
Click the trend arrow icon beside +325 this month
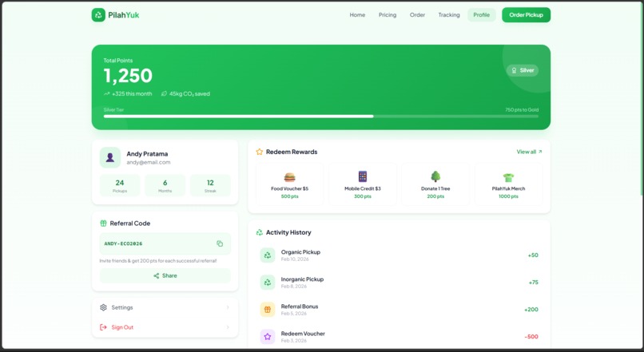[x=107, y=94]
